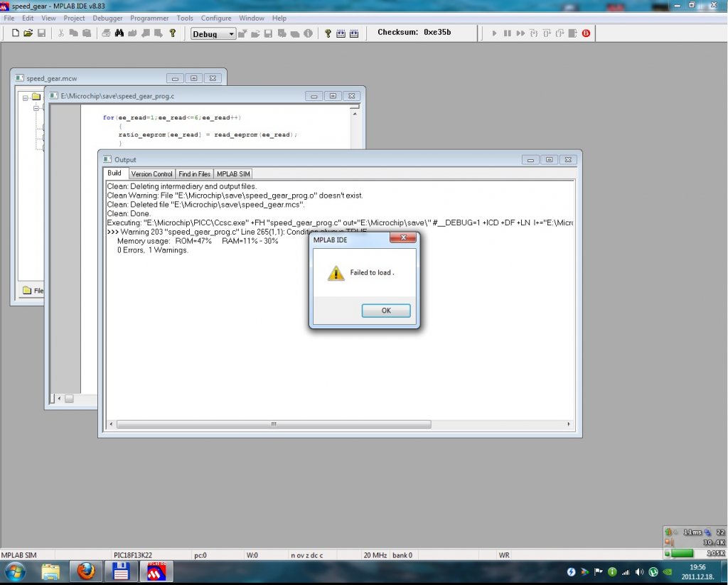The height and width of the screenshot is (585, 728).
Task: Click the debugger Run icon
Action: point(495,33)
